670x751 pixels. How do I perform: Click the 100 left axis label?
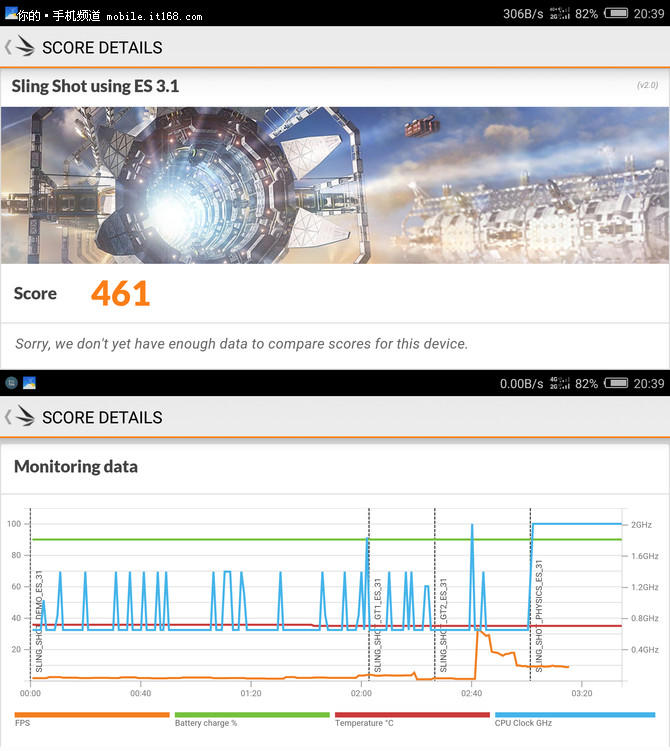pos(14,524)
